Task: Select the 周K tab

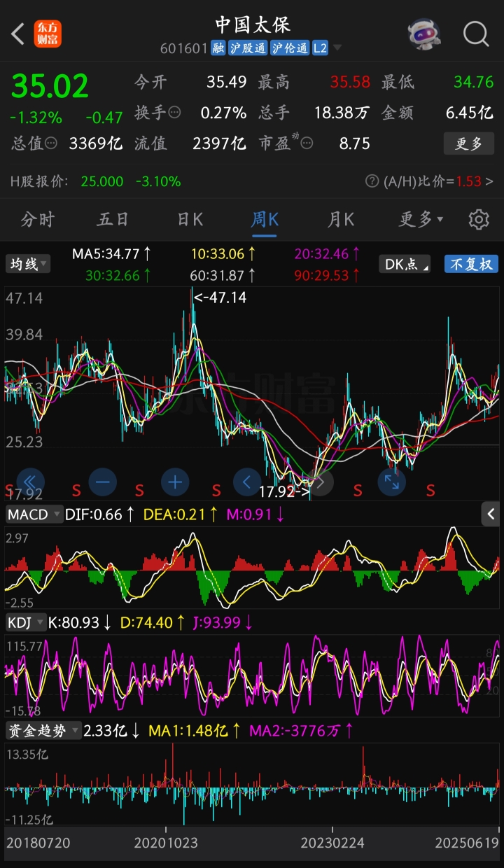Action: point(265,219)
